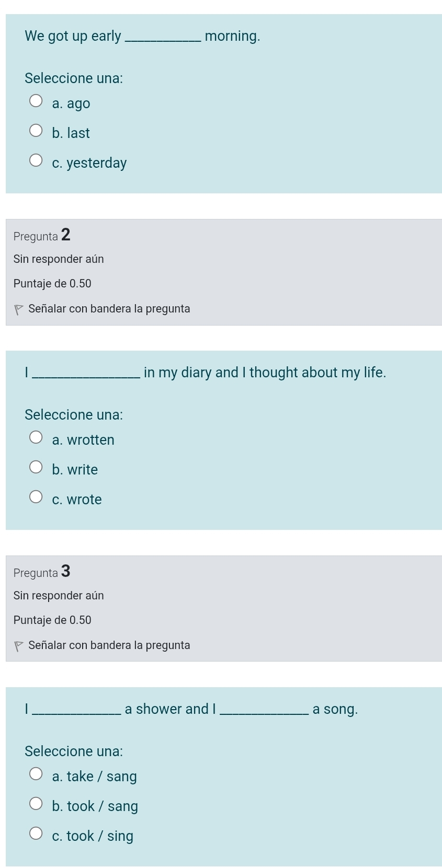442x868 pixels.
Task: Flag question 3 via 'Señalar con bandera' link
Action: [x=109, y=645]
